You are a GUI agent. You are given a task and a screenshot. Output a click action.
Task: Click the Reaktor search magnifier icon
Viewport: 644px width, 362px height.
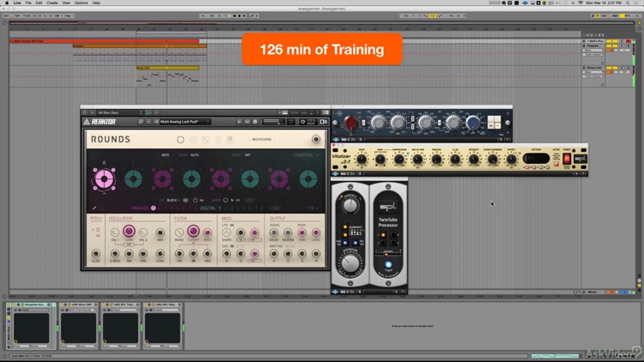(141, 122)
